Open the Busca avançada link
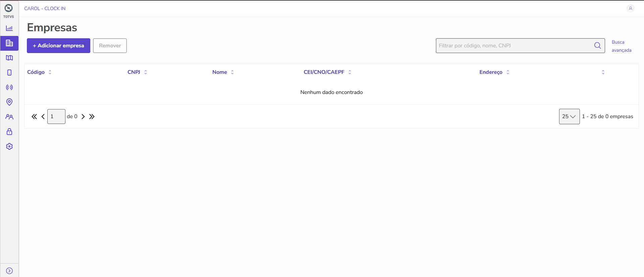Image resolution: width=644 pixels, height=277 pixels. [x=621, y=46]
